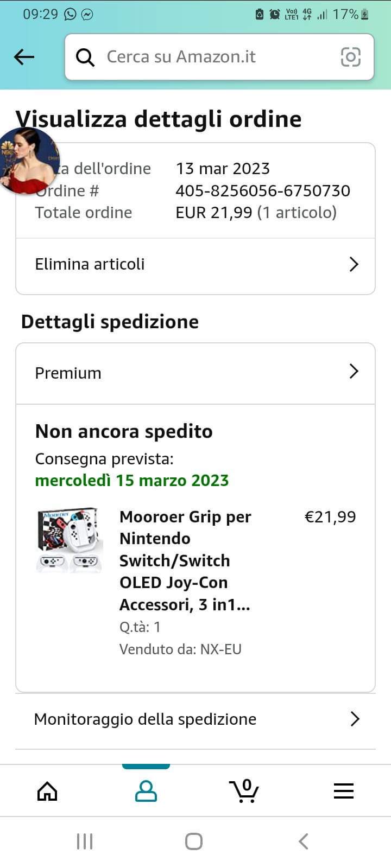Open account profile tab icon
391x868 pixels.
coord(146,791)
